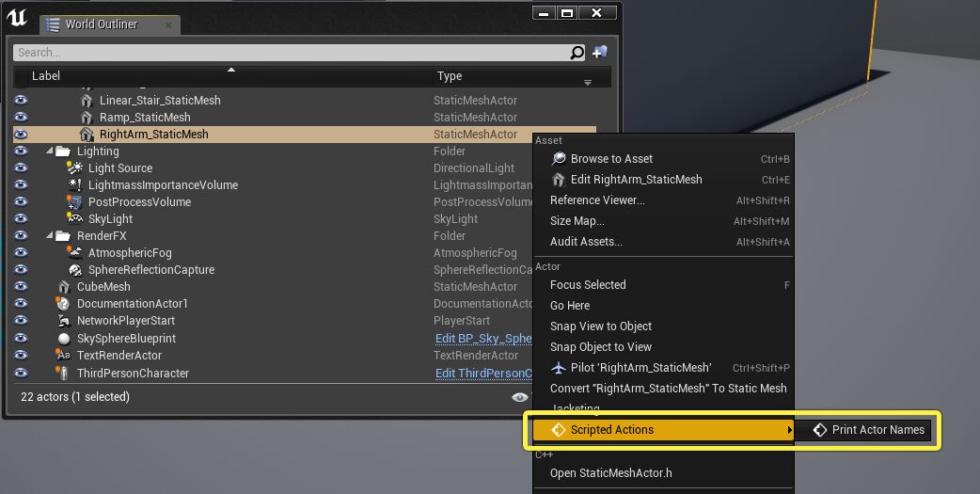Click the SkyLight actor icon

(x=75, y=219)
